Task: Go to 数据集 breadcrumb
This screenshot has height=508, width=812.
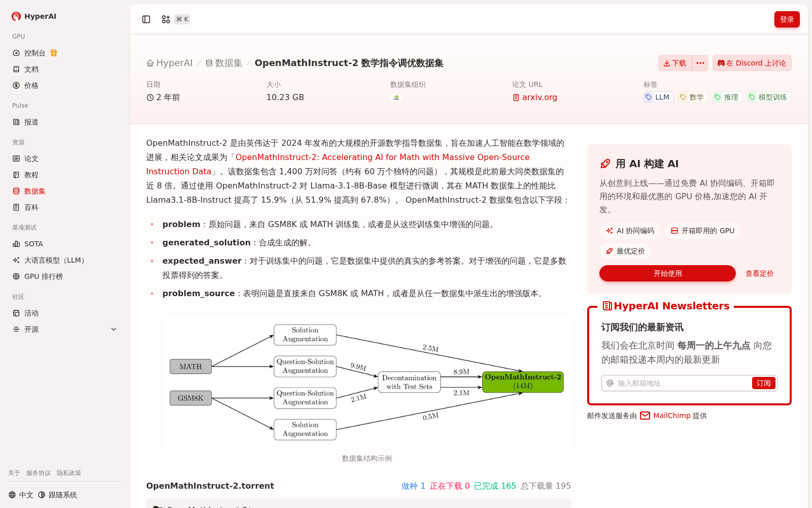Action: [x=224, y=63]
